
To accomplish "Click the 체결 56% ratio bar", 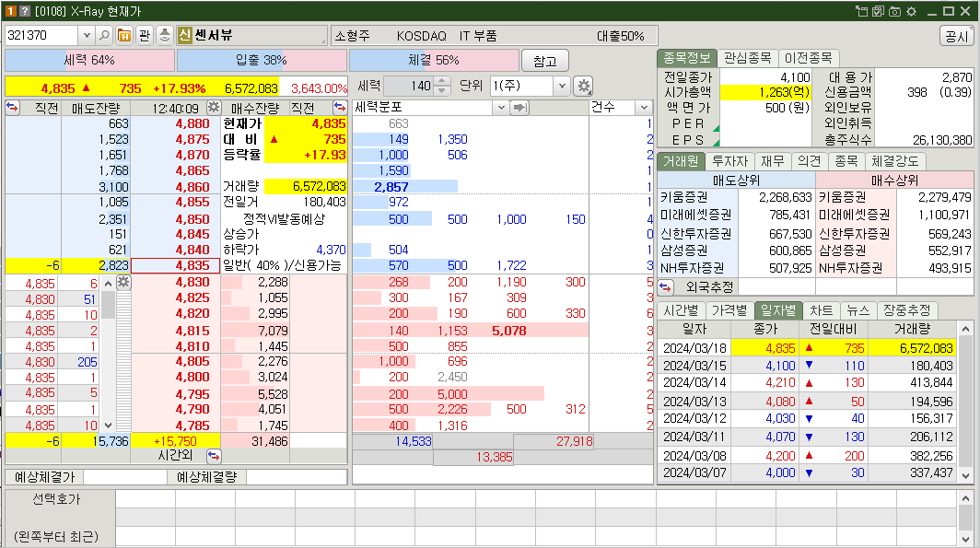I will (434, 61).
